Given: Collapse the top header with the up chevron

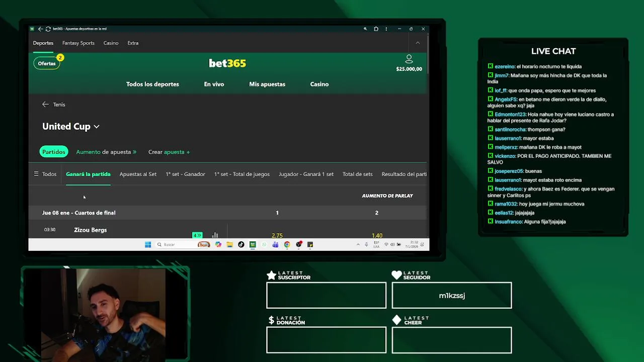Looking at the screenshot, I should pos(418,43).
